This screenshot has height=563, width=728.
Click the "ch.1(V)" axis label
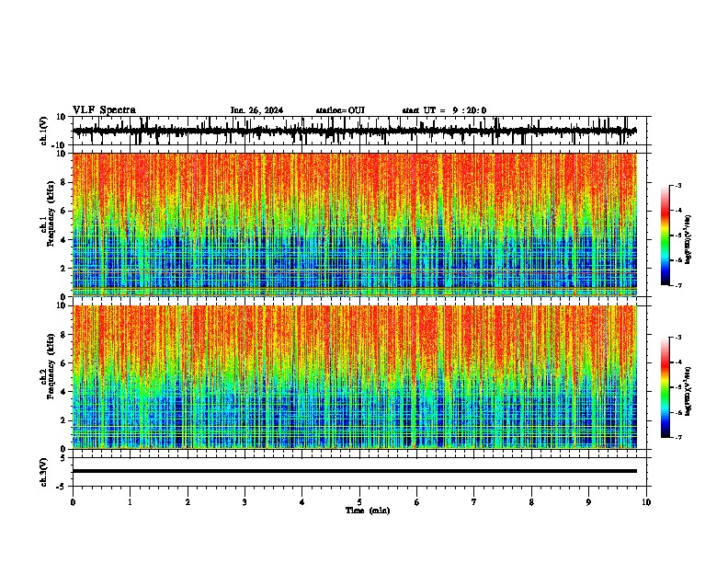tap(44, 131)
